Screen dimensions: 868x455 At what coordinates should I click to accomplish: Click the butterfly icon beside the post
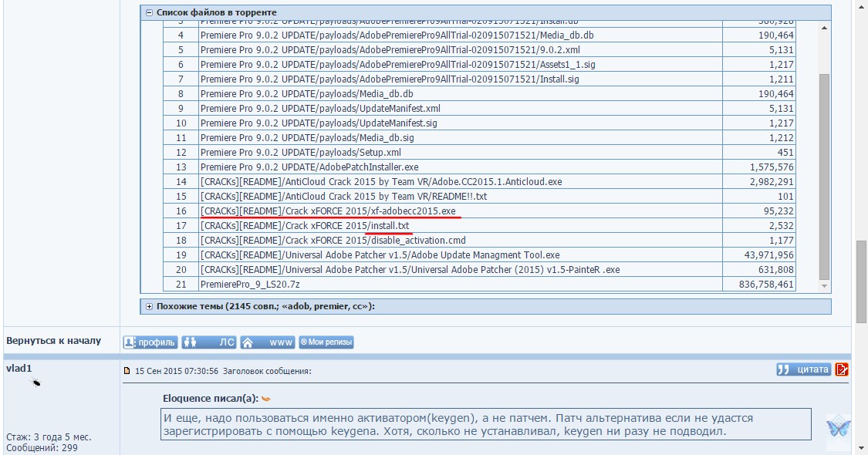click(837, 426)
